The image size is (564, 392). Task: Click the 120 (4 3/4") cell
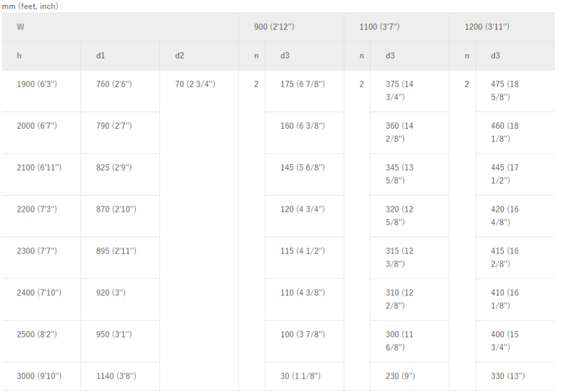(303, 209)
